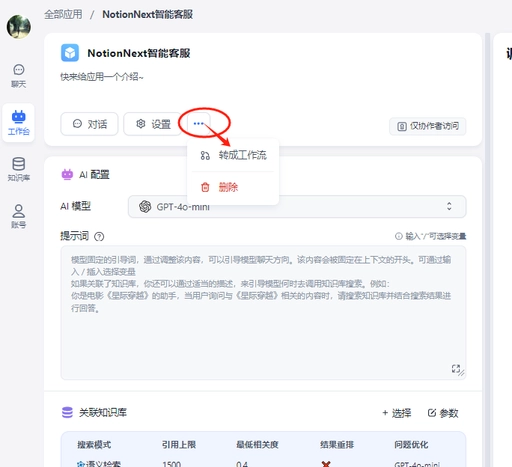Viewport: 512px width, 467px height.
Task: Open the 账号 account sidebar icon
Action: pyautogui.click(x=19, y=216)
